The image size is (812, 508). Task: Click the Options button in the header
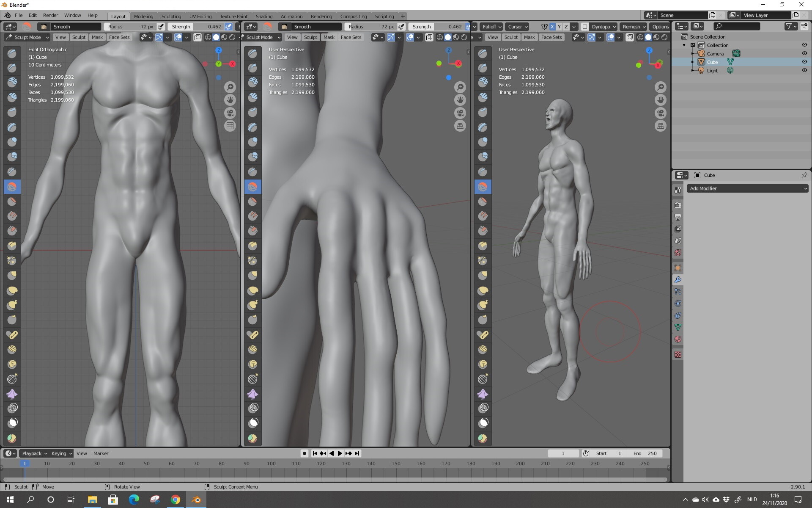point(660,27)
